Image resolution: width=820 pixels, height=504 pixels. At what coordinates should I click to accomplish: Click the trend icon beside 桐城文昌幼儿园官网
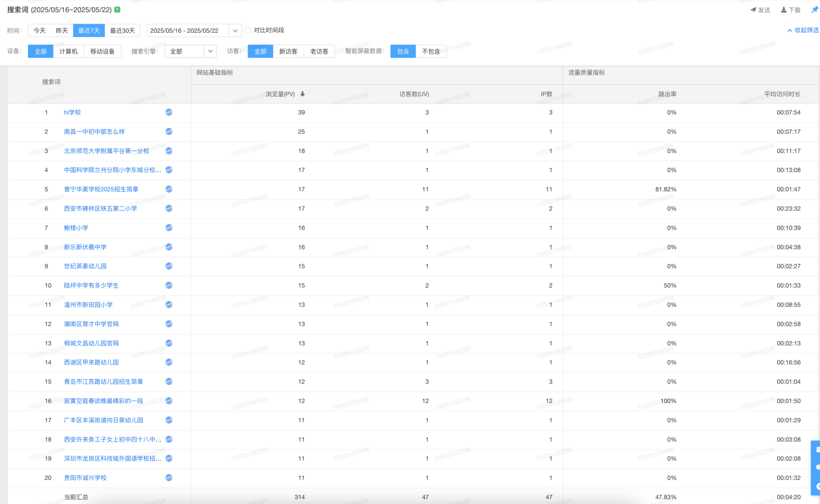pos(169,343)
